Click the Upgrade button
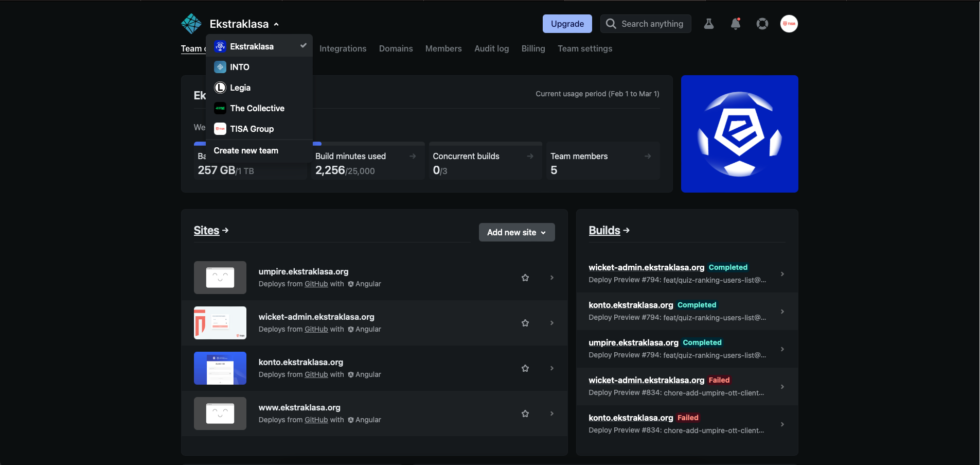The width and height of the screenshot is (980, 465). click(x=567, y=24)
